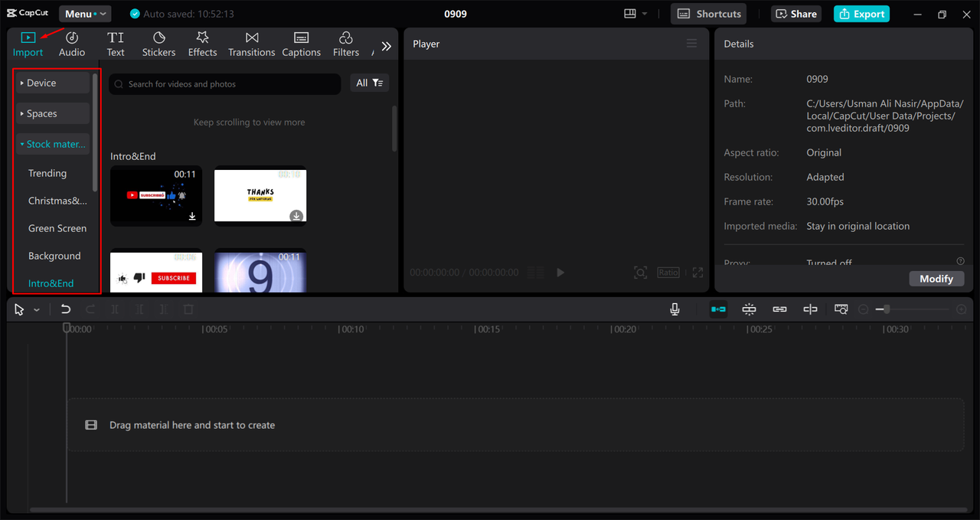
Task: Click the preview zoom-to-fit icon
Action: [x=640, y=273]
